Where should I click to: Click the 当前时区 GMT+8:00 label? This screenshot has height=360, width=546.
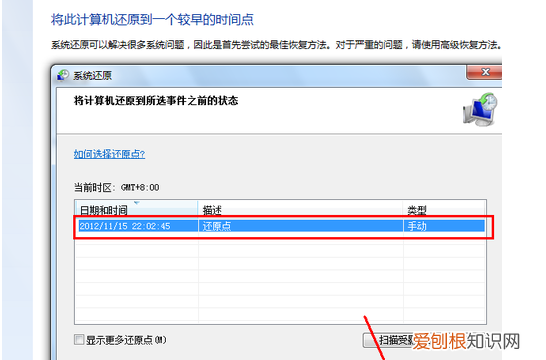pos(117,188)
